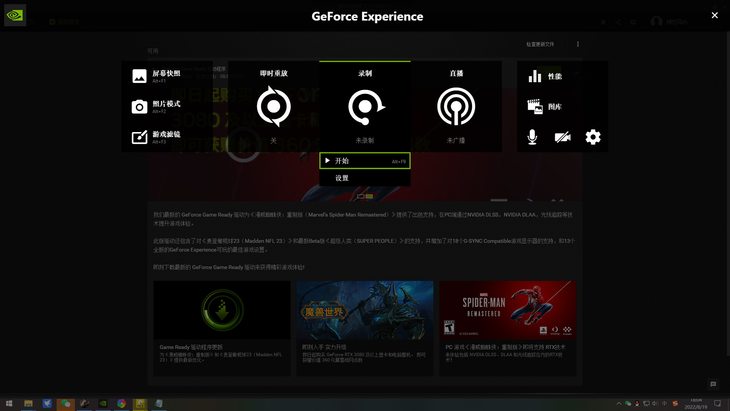This screenshot has height=411, width=730.
Task: Open the 即时重放 instant replay icon
Action: [274, 107]
